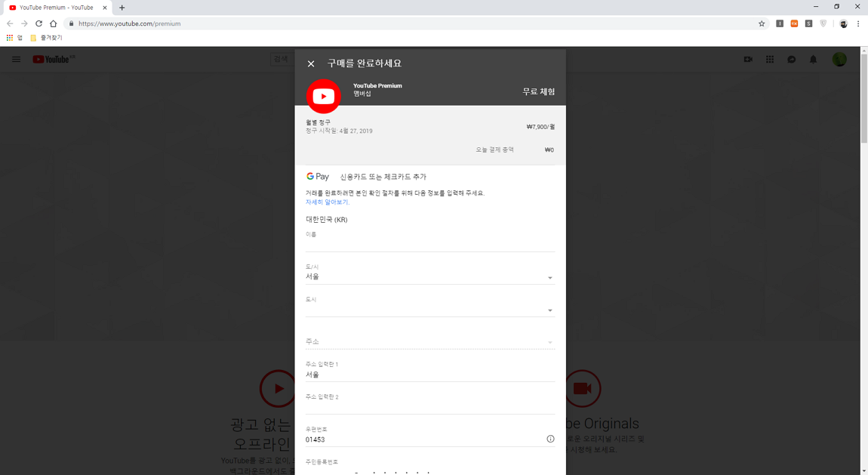Click the browser back arrow

[x=10, y=24]
